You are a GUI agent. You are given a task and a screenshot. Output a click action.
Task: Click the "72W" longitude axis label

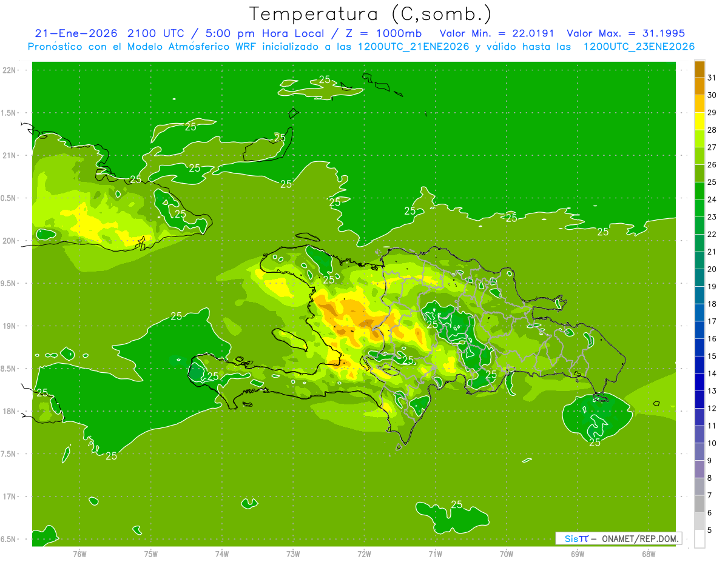364,554
